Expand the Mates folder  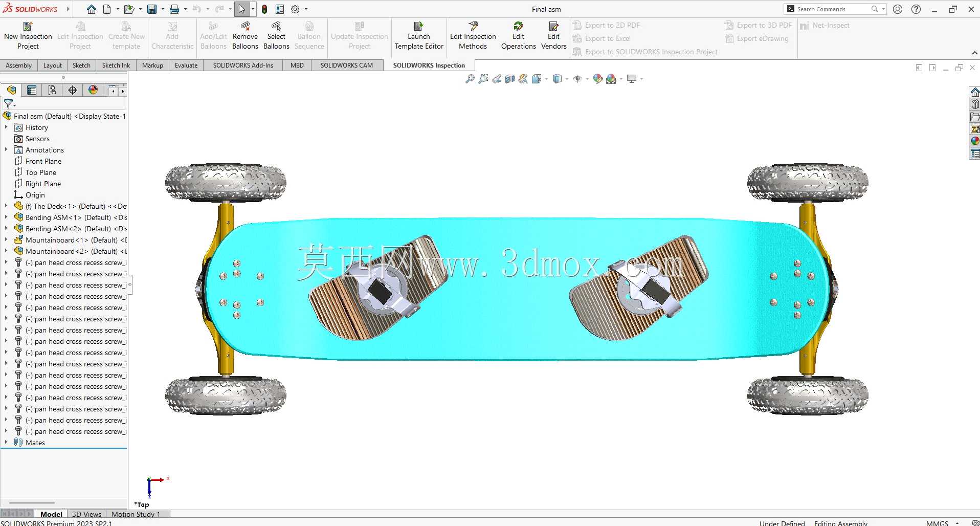click(x=6, y=443)
